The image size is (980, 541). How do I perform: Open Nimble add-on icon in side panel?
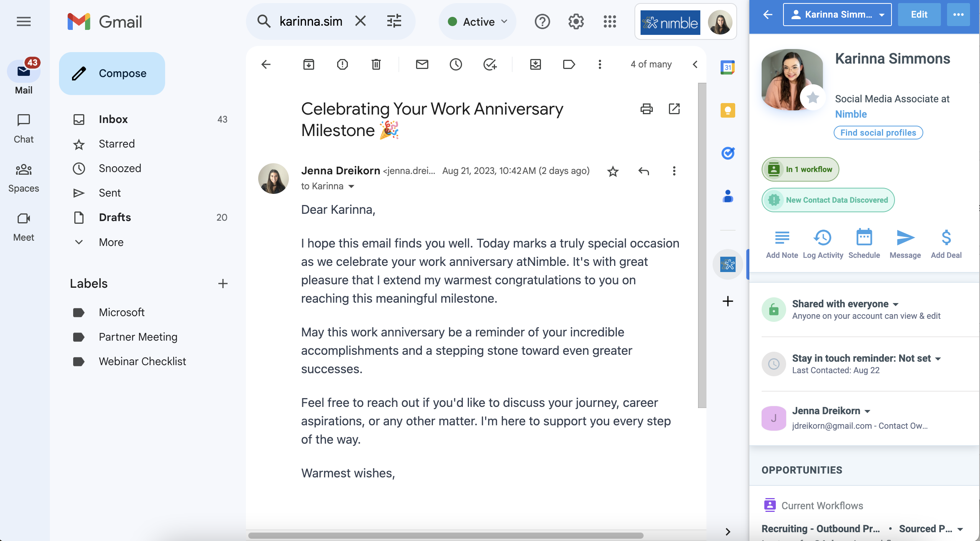pyautogui.click(x=728, y=264)
